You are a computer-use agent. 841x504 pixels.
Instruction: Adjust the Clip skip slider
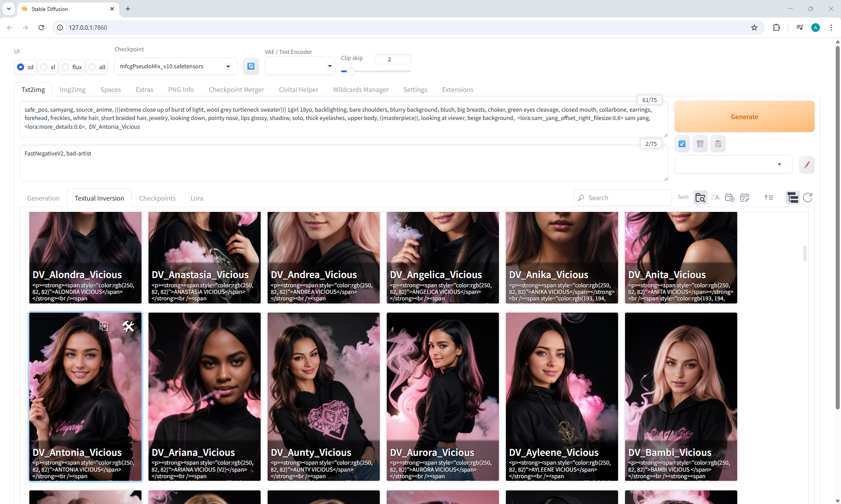350,71
